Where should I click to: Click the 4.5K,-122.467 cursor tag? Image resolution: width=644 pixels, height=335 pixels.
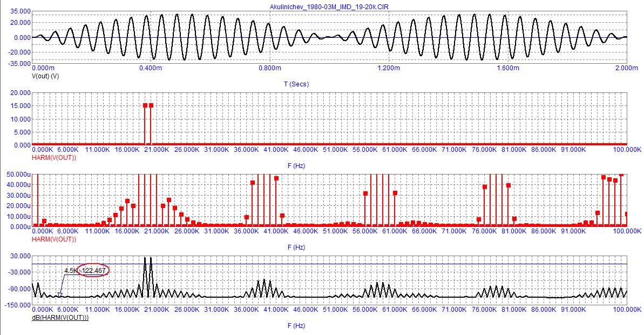click(x=85, y=271)
